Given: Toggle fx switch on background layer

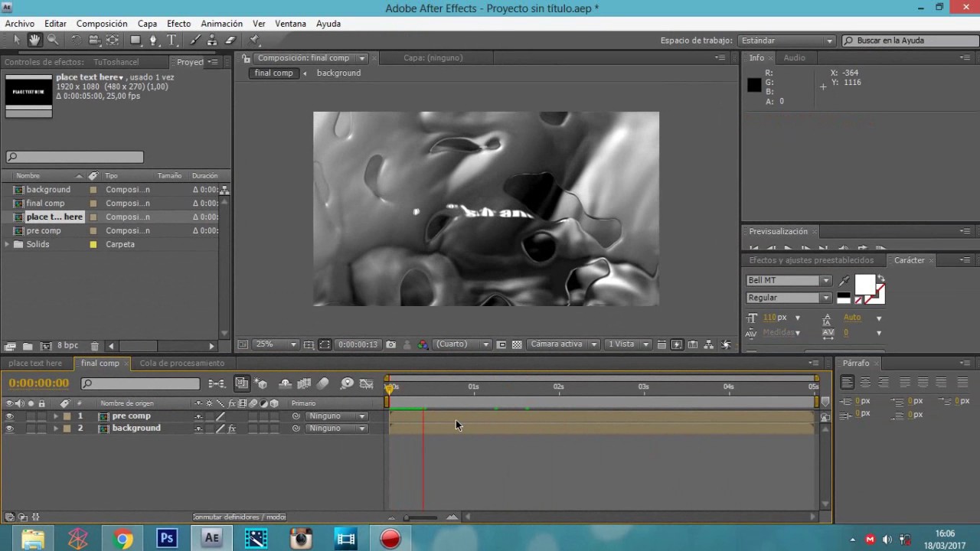Looking at the screenshot, I should [232, 429].
